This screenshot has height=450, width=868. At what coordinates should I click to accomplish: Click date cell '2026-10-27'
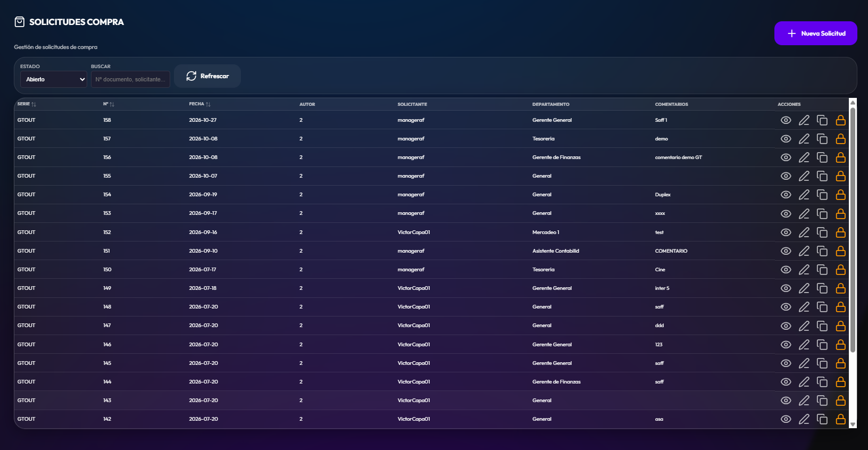point(203,120)
